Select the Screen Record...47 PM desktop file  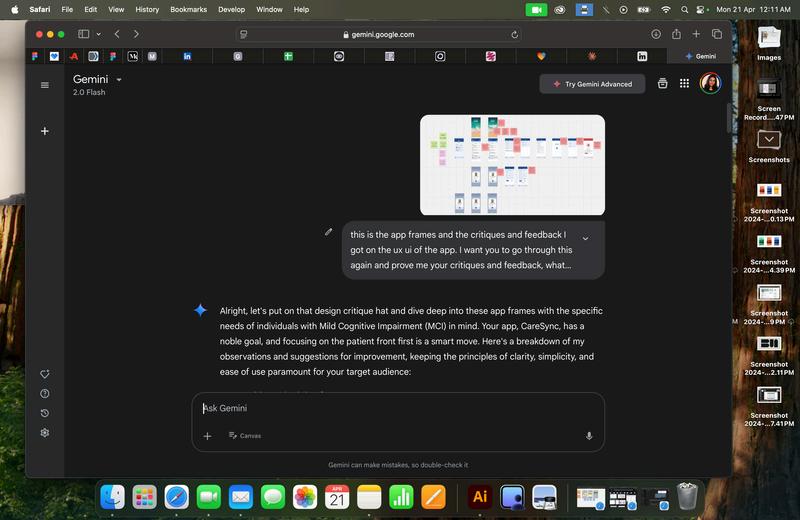(769, 100)
